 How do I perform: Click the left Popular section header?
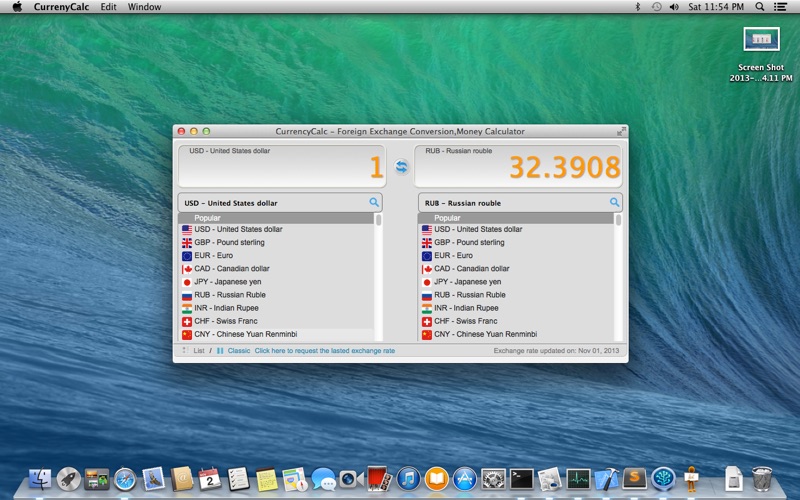[x=276, y=218]
